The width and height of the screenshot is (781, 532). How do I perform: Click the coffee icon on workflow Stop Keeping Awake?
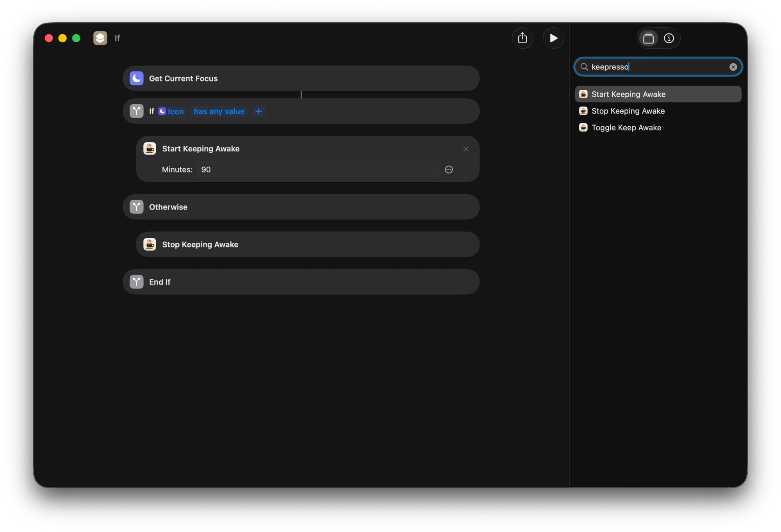150,244
